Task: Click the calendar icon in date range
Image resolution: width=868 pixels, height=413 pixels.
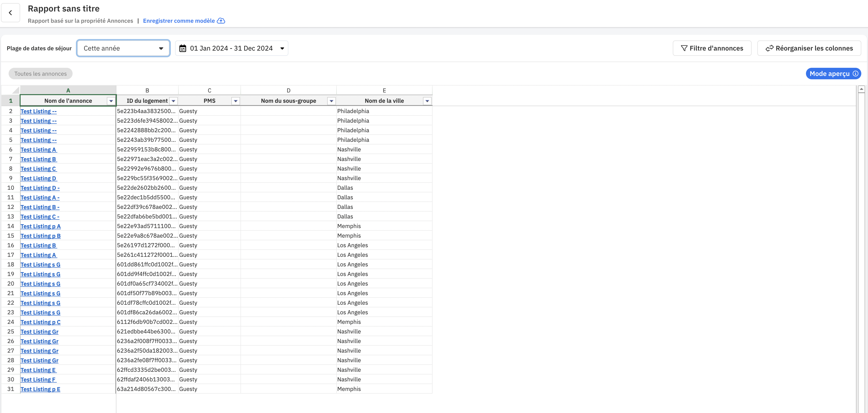Action: pyautogui.click(x=183, y=48)
